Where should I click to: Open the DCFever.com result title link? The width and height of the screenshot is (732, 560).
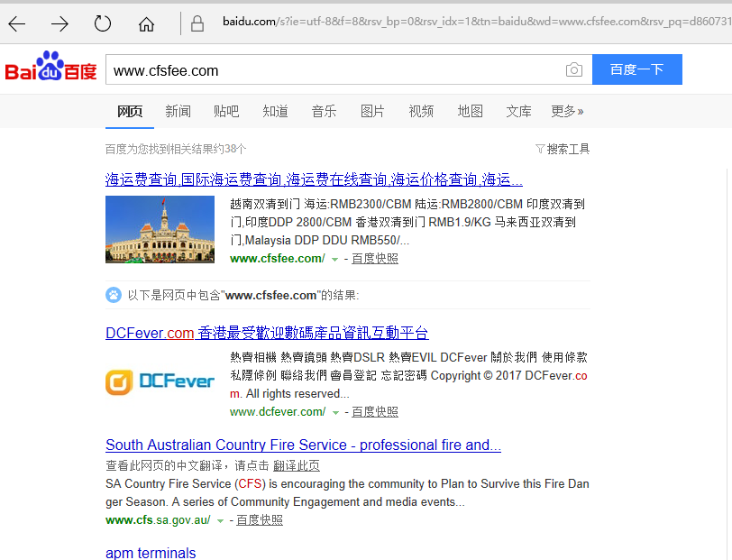pos(267,333)
